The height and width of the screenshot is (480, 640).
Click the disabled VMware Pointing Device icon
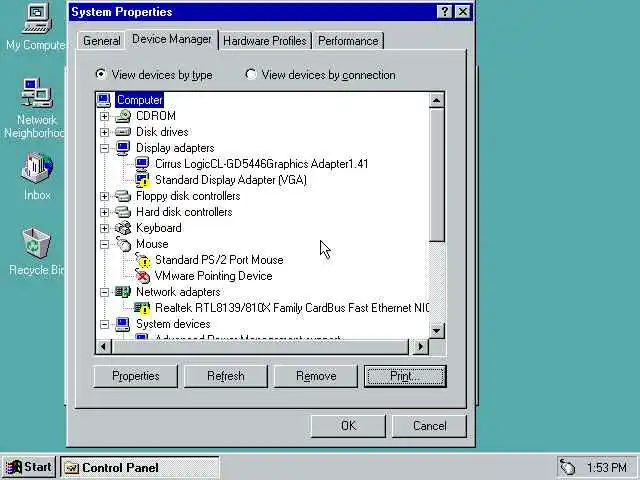pos(142,276)
